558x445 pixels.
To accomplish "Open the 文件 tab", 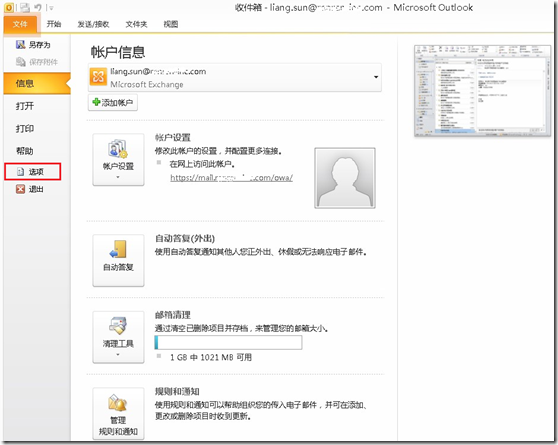I will 20,24.
